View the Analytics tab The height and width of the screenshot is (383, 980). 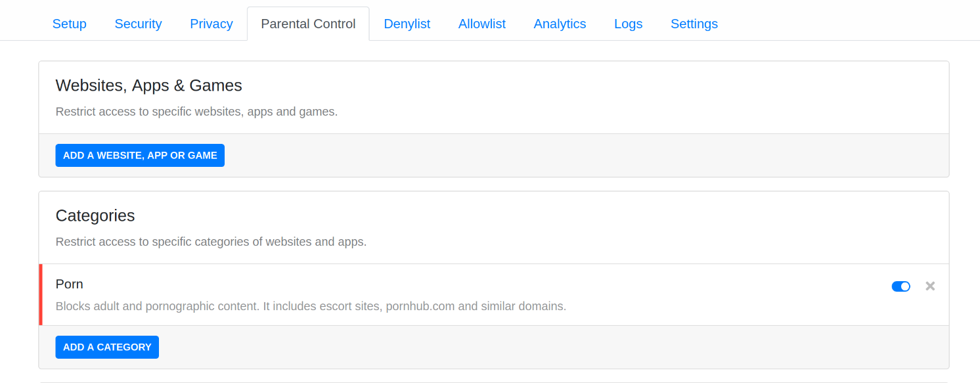click(x=560, y=24)
